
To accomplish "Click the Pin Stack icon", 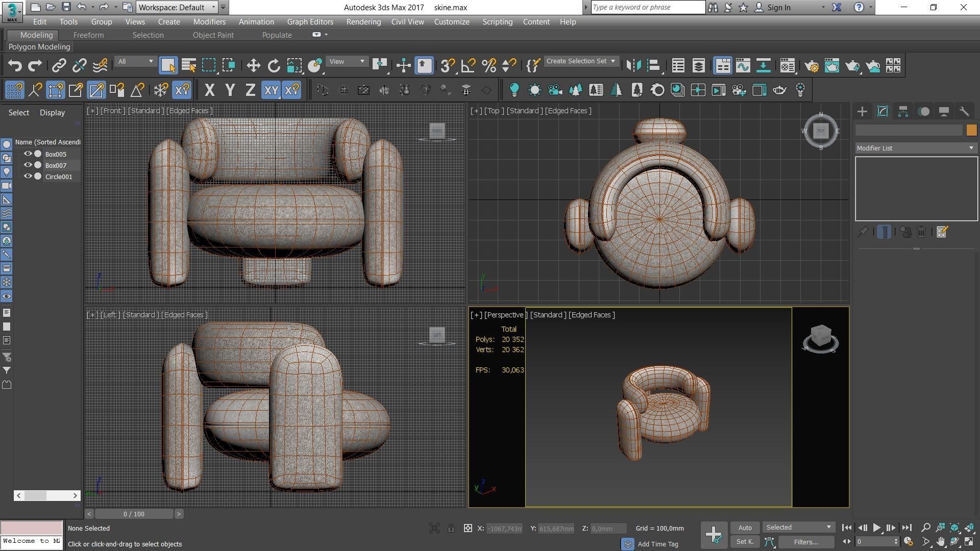I will pos(863,232).
